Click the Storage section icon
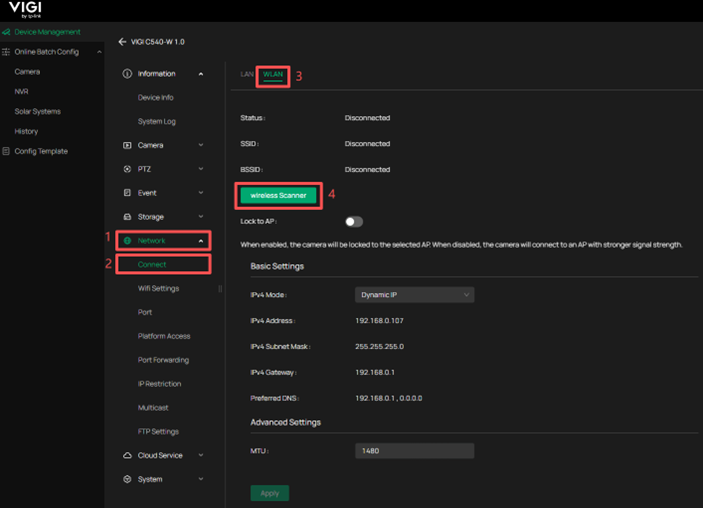The height and width of the screenshot is (508, 703). (x=127, y=217)
